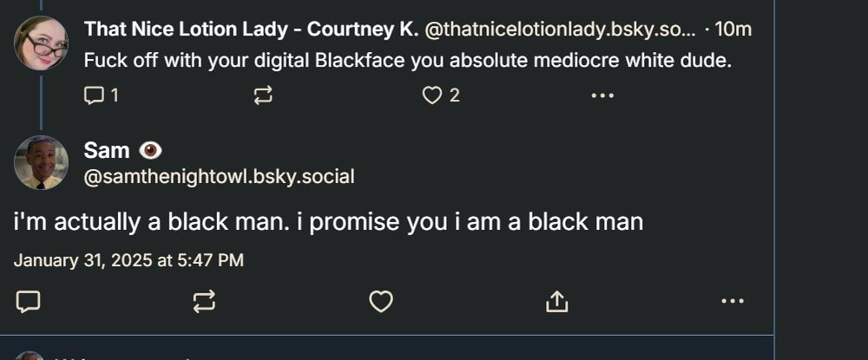Like Sam's post with the heart

point(381,301)
